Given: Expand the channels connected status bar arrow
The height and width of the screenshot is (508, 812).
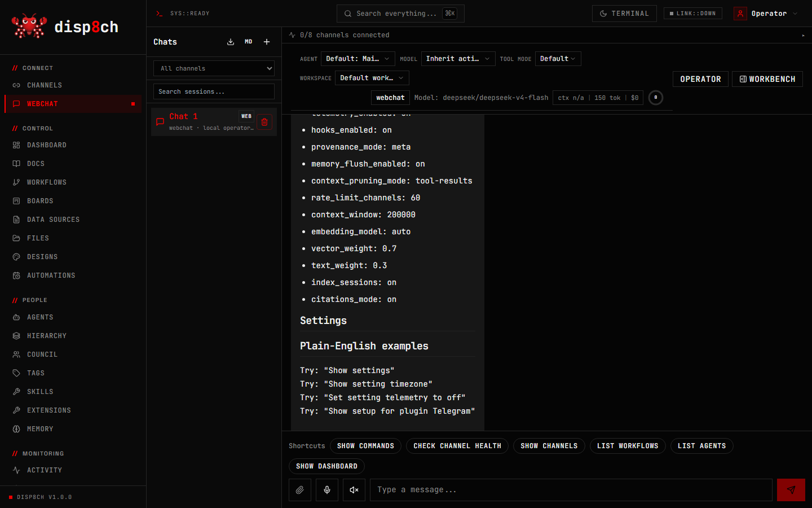Looking at the screenshot, I should (803, 35).
